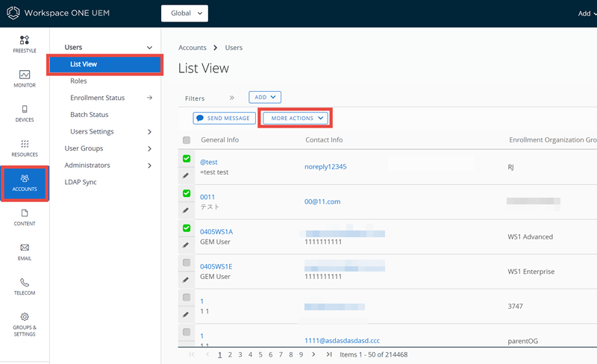597x364 pixels.
Task: Click the Accounts breadcrumb link
Action: coord(193,48)
